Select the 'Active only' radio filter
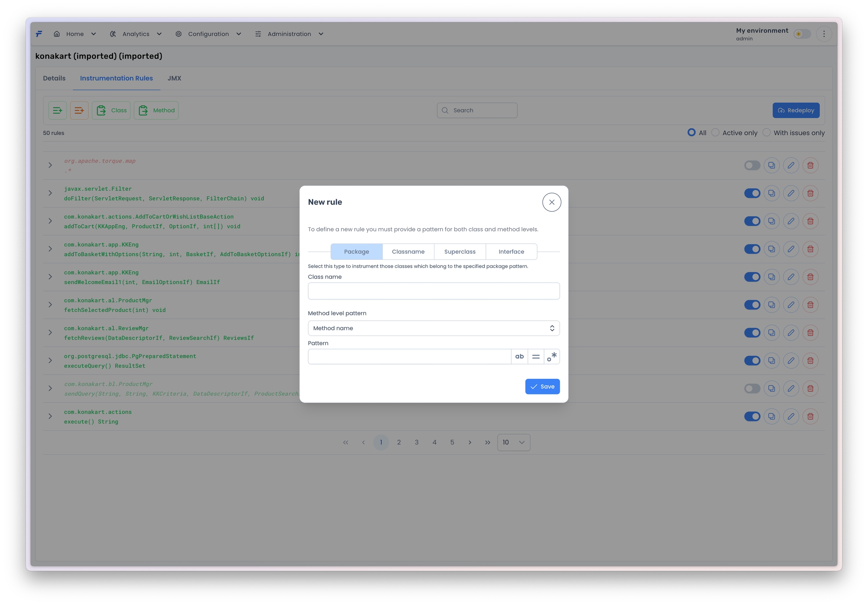The image size is (868, 605). [x=715, y=133]
